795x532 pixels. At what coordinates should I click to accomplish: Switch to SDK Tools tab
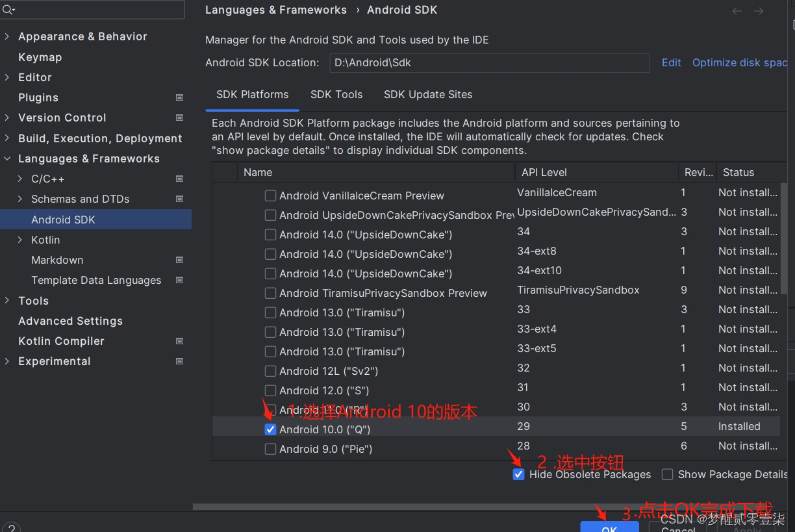point(336,94)
